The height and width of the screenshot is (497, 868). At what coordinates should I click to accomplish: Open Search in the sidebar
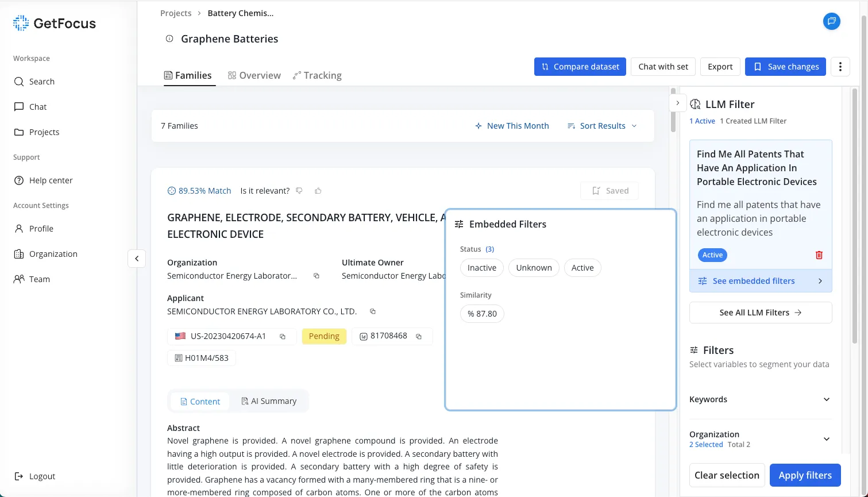coord(34,82)
